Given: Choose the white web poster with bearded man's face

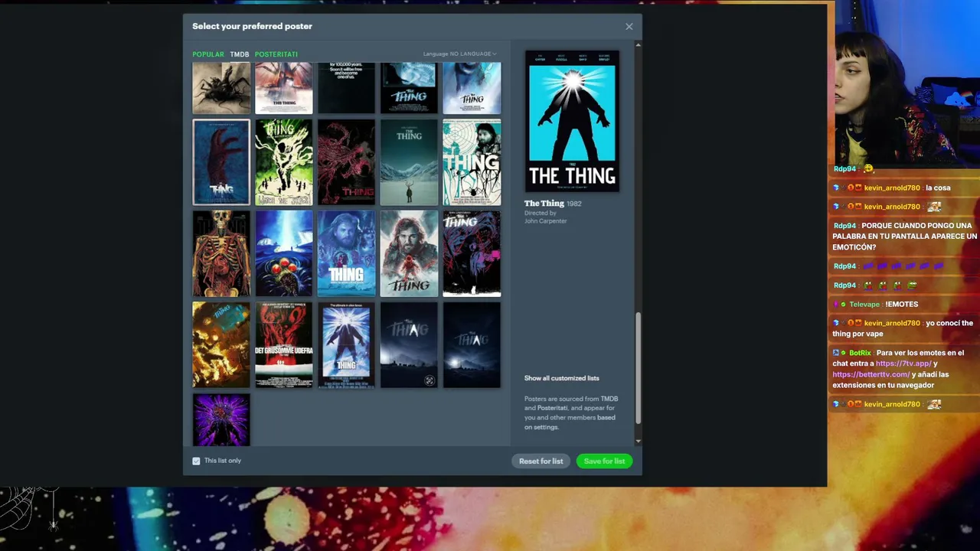Looking at the screenshot, I should (472, 162).
